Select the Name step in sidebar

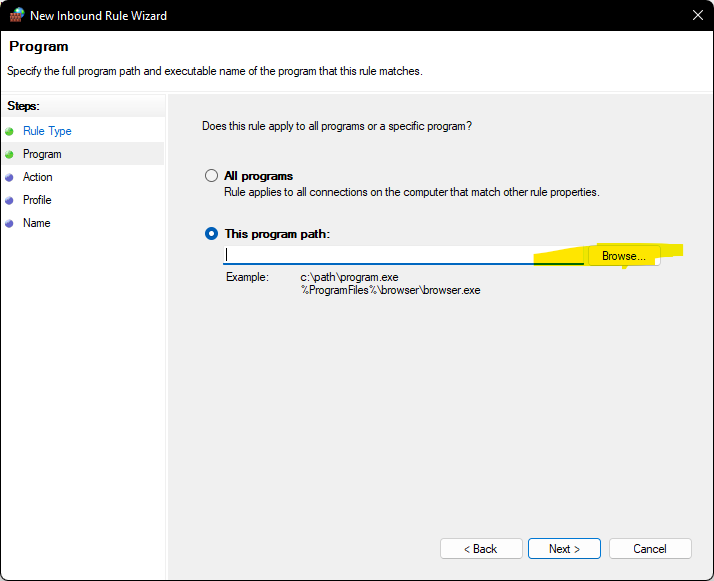[x=37, y=223]
